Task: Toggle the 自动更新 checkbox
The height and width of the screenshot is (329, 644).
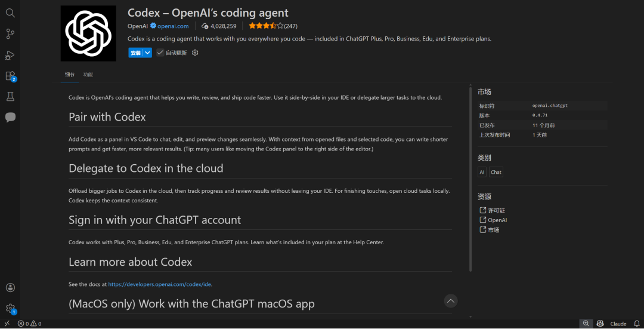Action: tap(160, 53)
